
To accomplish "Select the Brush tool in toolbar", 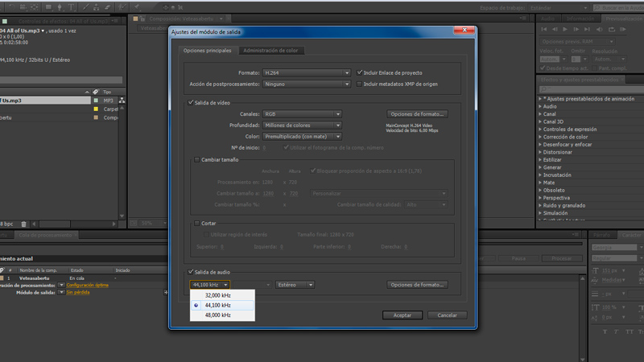I will (86, 7).
